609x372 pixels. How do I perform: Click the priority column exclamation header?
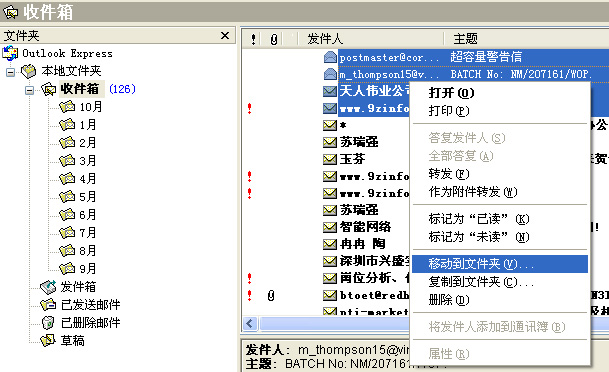(253, 39)
